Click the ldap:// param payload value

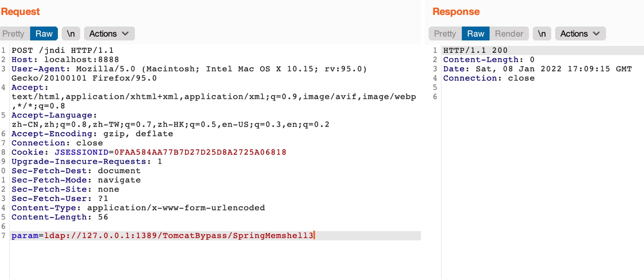click(179, 236)
